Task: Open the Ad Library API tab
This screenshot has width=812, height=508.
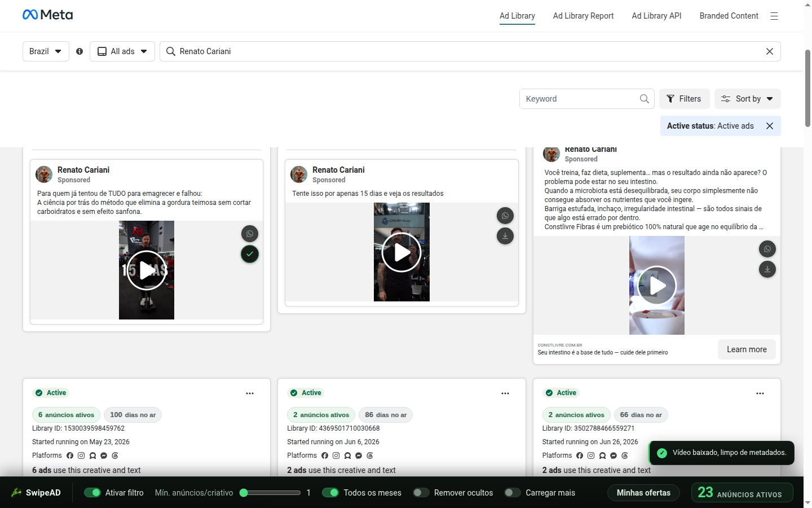Action: (x=657, y=16)
